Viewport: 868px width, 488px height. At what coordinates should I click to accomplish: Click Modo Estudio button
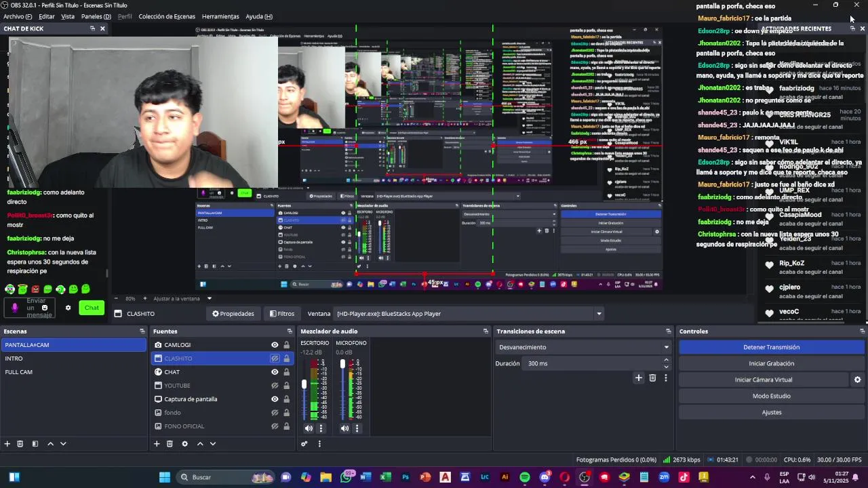coord(771,396)
